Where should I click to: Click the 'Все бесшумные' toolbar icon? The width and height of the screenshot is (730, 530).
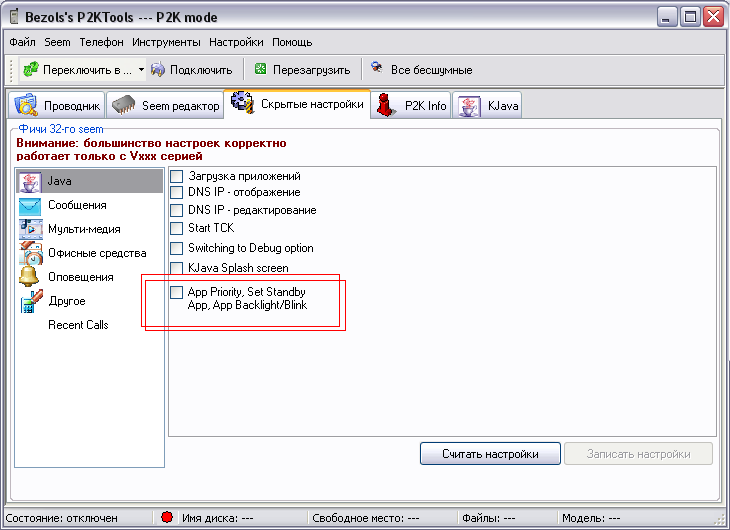pos(377,68)
